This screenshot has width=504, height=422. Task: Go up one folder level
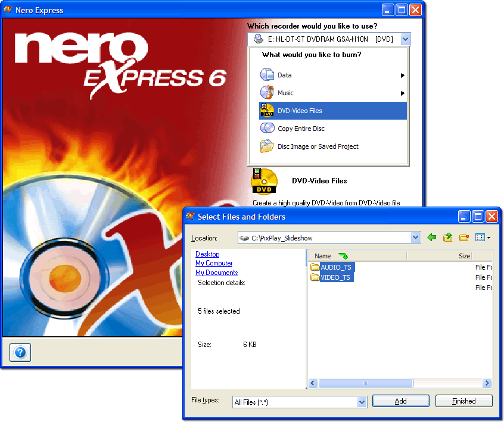448,237
